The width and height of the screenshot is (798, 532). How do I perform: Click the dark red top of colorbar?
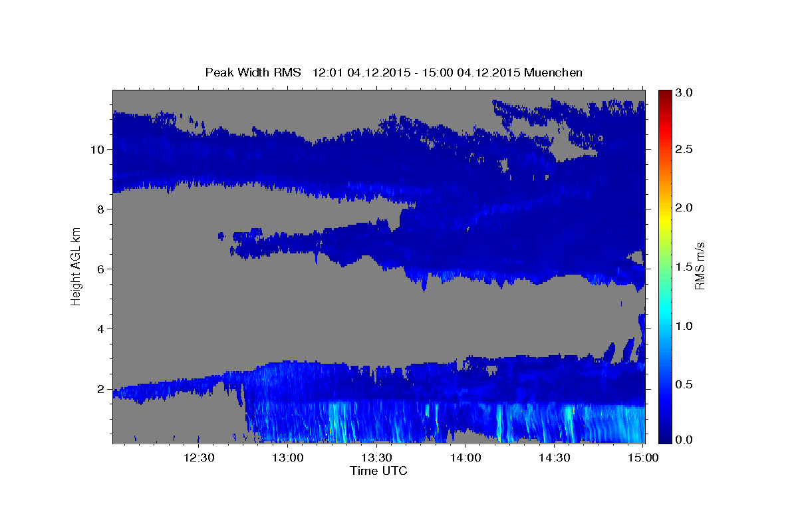pos(664,94)
